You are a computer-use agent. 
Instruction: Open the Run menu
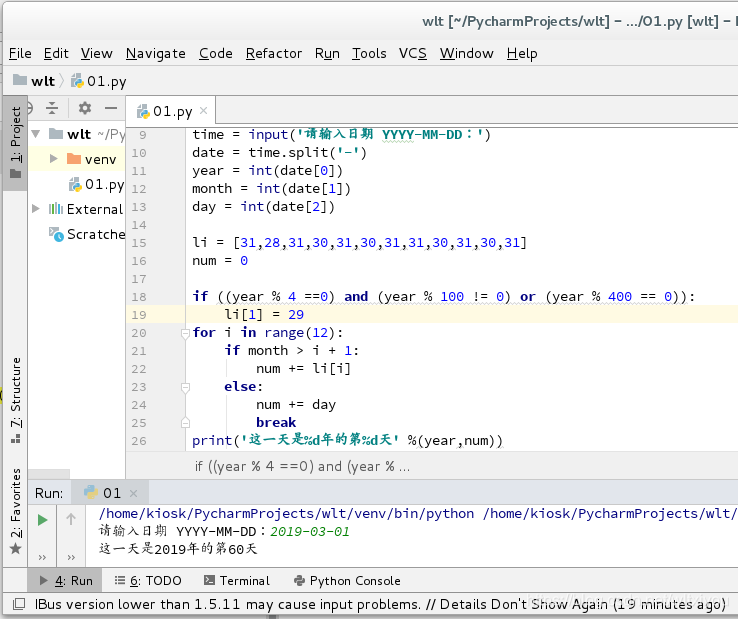[327, 53]
